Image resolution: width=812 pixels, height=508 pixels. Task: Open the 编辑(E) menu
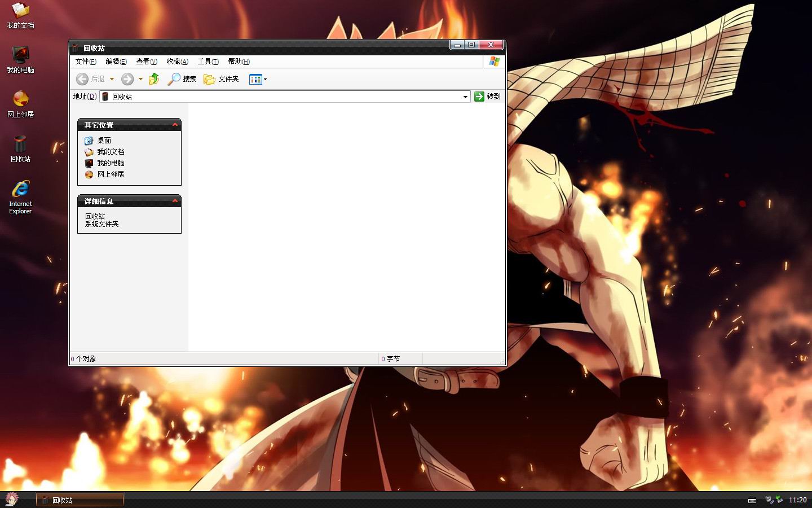(x=116, y=62)
